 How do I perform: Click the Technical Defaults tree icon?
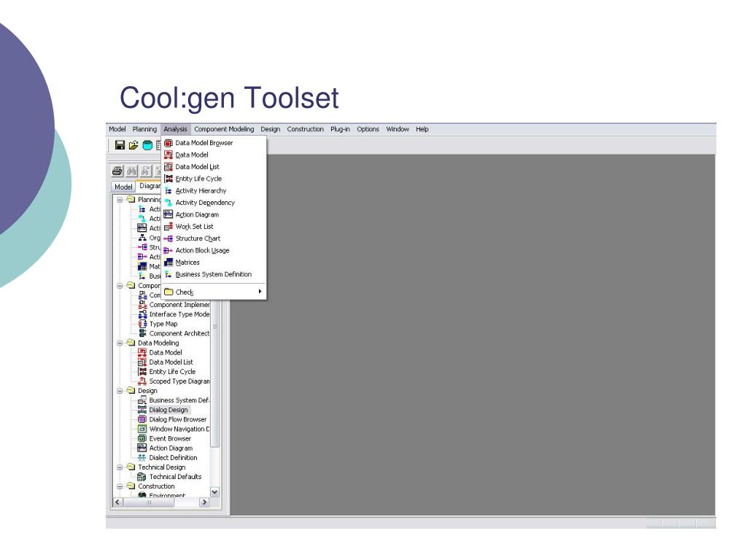pyautogui.click(x=142, y=477)
